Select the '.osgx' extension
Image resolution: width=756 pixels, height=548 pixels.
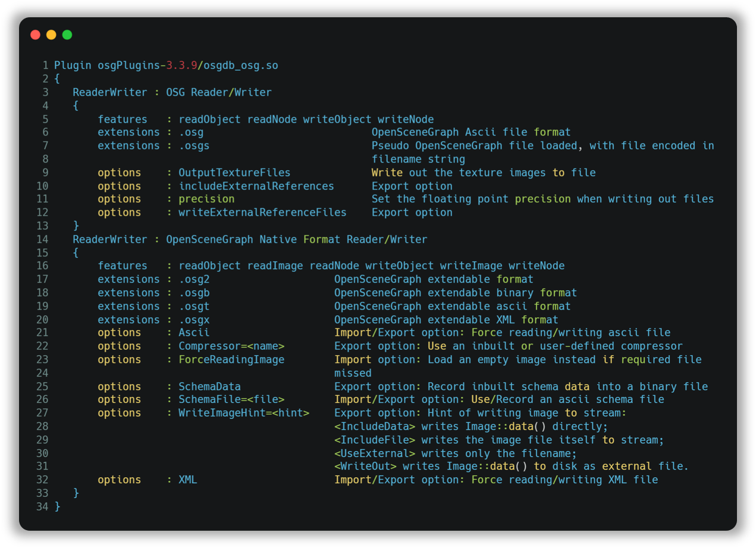pos(194,320)
